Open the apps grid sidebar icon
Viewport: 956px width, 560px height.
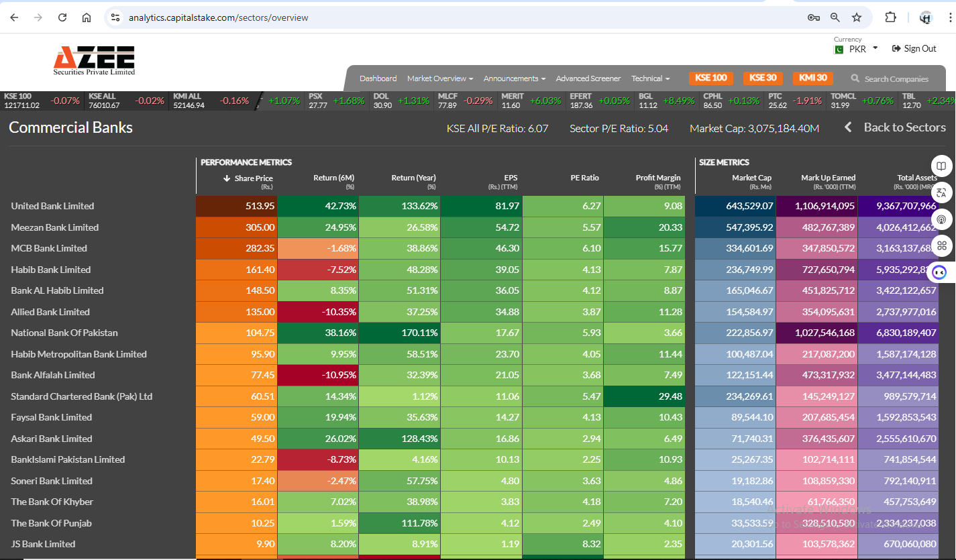941,245
